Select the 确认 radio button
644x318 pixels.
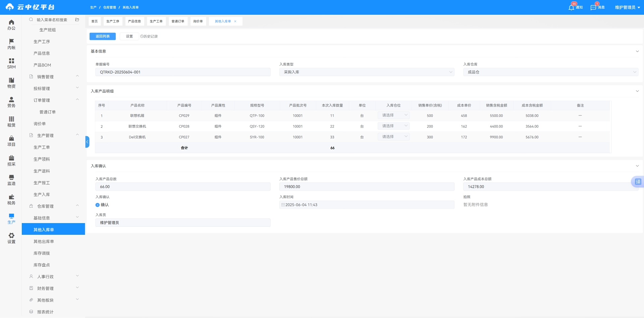pos(98,205)
